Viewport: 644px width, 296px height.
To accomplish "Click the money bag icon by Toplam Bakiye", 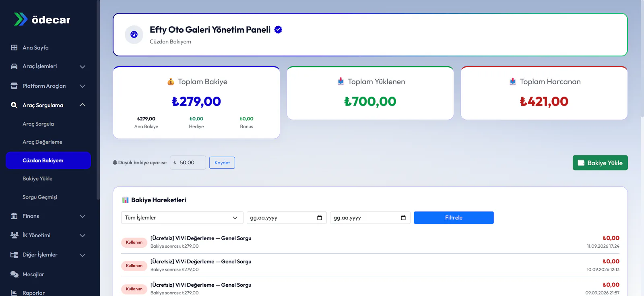I will (171, 82).
